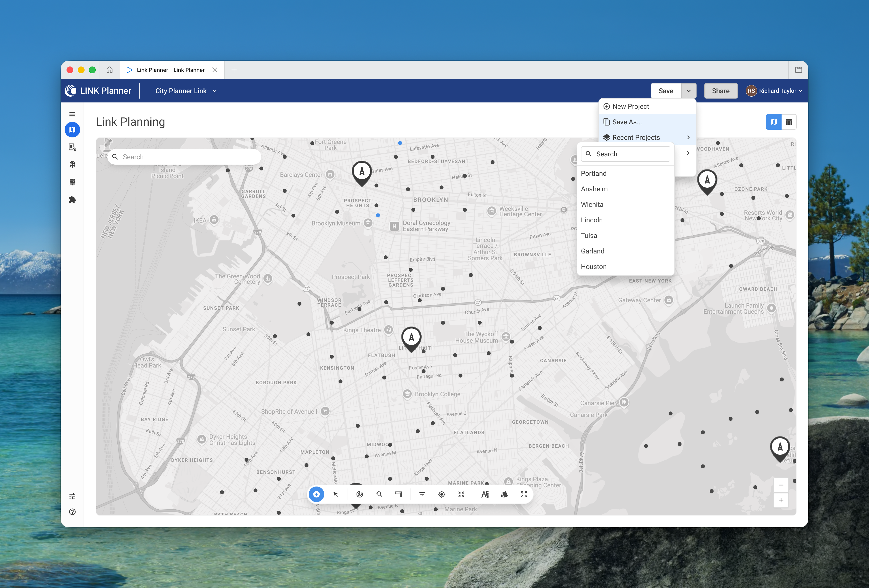Viewport: 869px width, 588px height.
Task: Click the Doral Gynecology hospital icon
Action: coord(394,226)
